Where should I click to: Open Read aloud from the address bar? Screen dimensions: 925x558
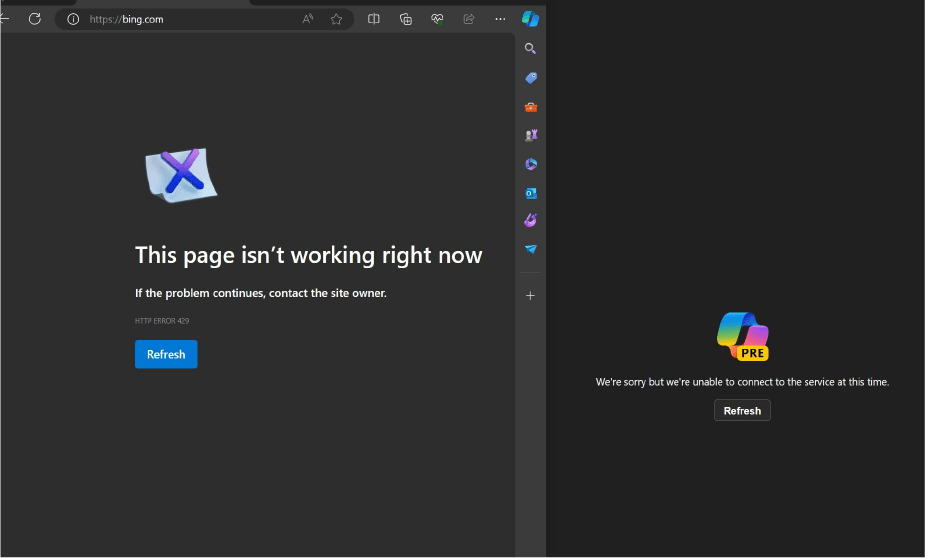pyautogui.click(x=308, y=19)
